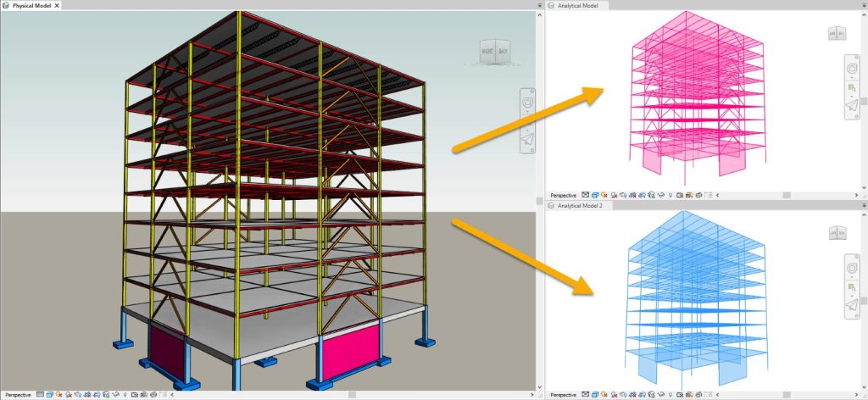Image resolution: width=868 pixels, height=400 pixels.
Task: Toggle Shadows in Physical Model view bar
Action: click(x=69, y=394)
